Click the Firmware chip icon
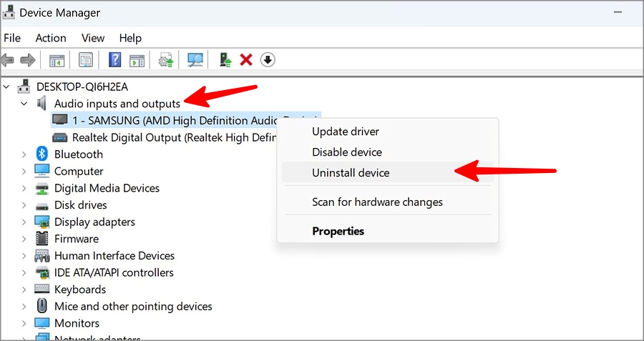 (x=42, y=238)
